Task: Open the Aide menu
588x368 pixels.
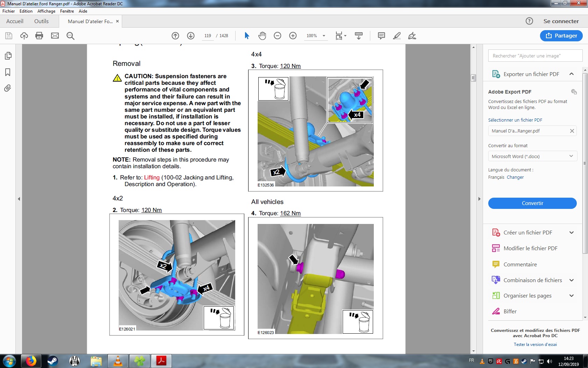Action: tap(83, 11)
